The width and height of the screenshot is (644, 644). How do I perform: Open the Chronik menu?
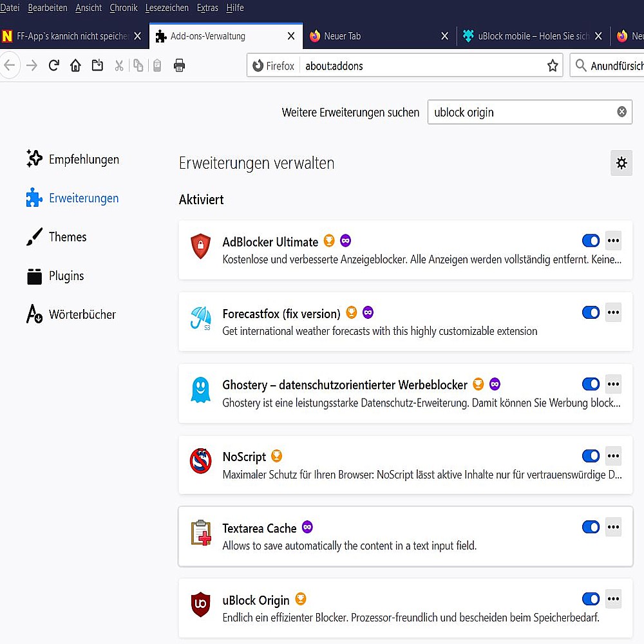tap(123, 8)
